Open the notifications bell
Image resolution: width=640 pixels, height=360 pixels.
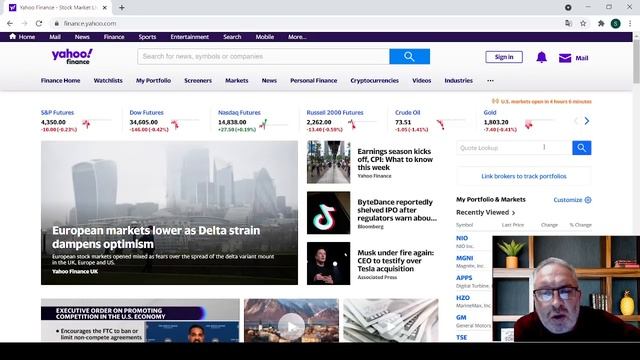point(541,57)
